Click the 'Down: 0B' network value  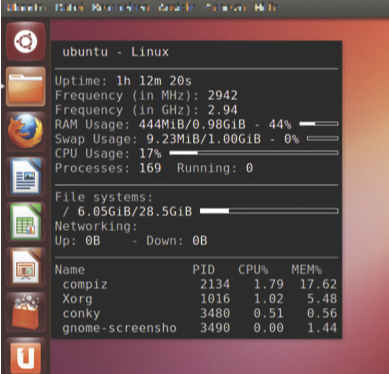pos(177,241)
